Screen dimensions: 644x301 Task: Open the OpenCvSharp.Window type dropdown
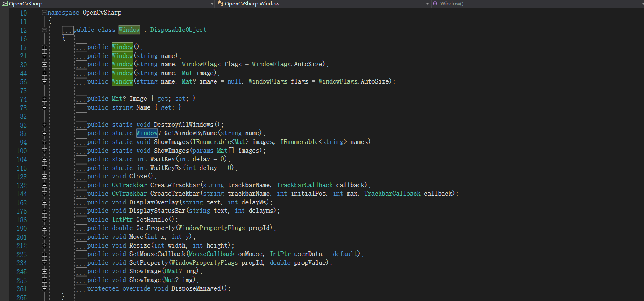coord(427,3)
